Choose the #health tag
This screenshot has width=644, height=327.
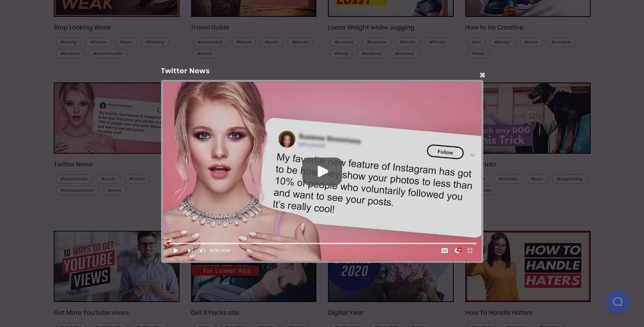(x=408, y=42)
